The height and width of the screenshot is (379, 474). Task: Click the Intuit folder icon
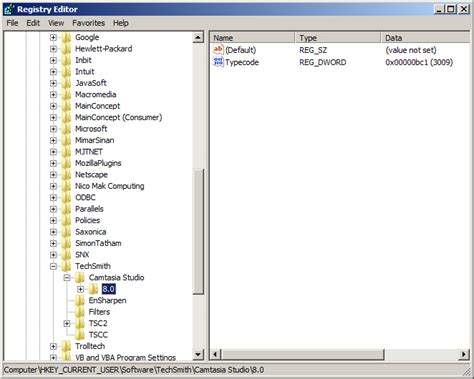tap(67, 72)
